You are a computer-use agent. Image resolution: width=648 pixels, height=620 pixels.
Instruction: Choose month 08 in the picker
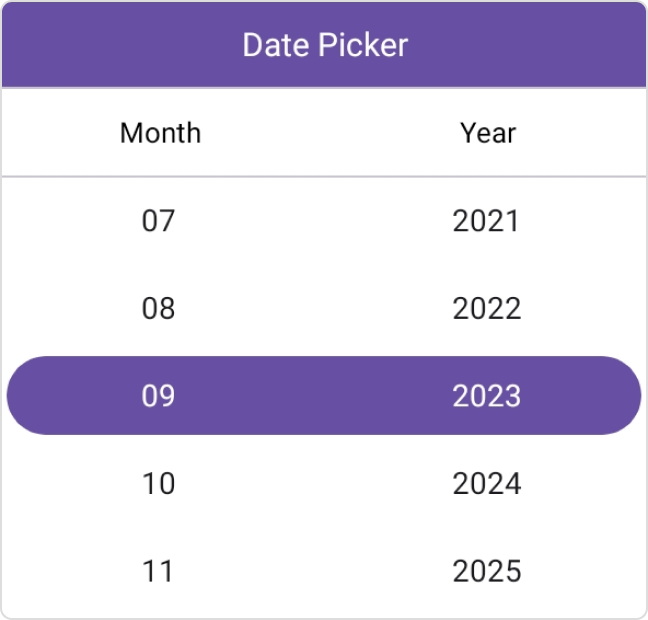(x=158, y=308)
